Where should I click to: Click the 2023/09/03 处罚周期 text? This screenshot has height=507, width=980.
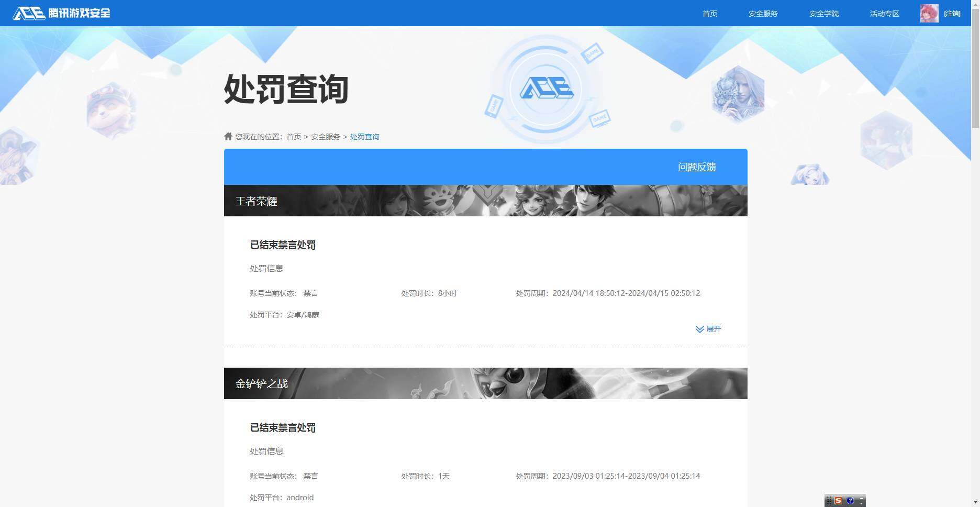(608, 476)
